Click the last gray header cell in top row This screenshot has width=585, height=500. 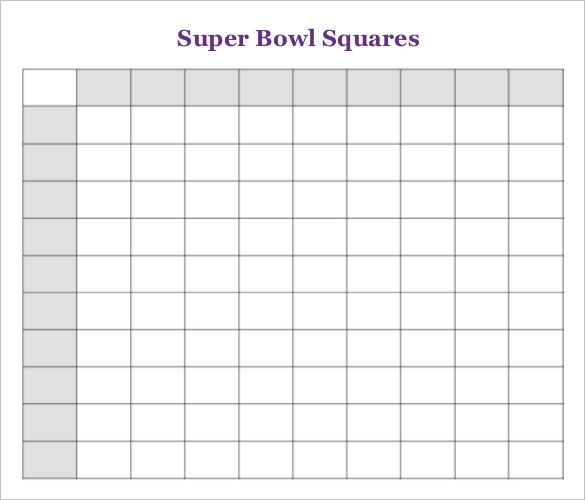click(x=536, y=88)
